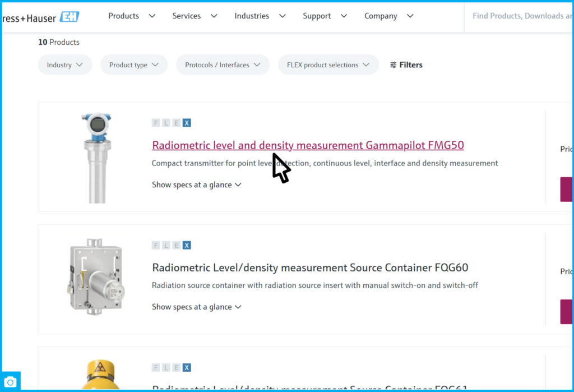Open the Services menu

coord(194,16)
